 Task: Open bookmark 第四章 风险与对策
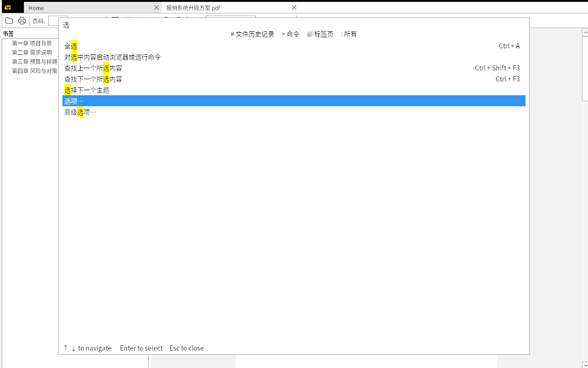34,71
